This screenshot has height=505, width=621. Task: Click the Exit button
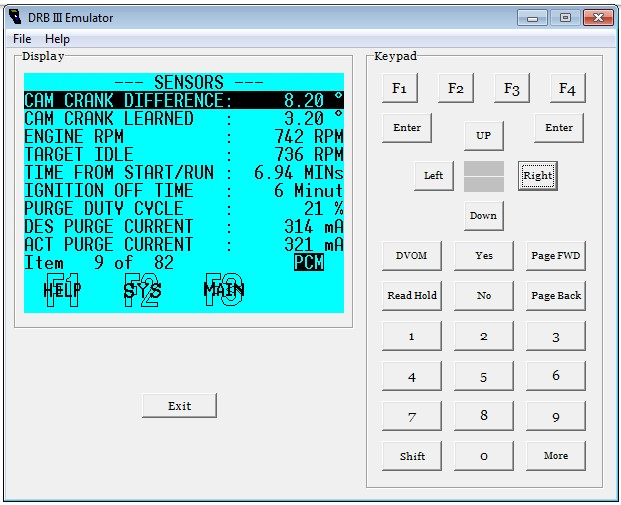pyautogui.click(x=179, y=406)
